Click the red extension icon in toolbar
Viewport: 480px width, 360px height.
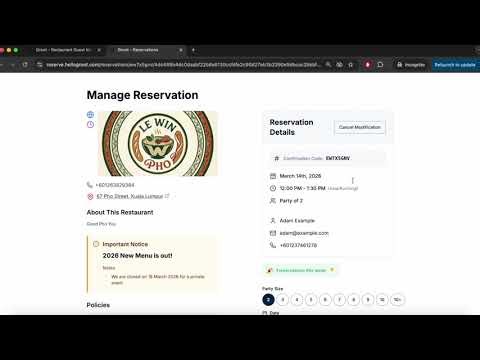tap(367, 65)
